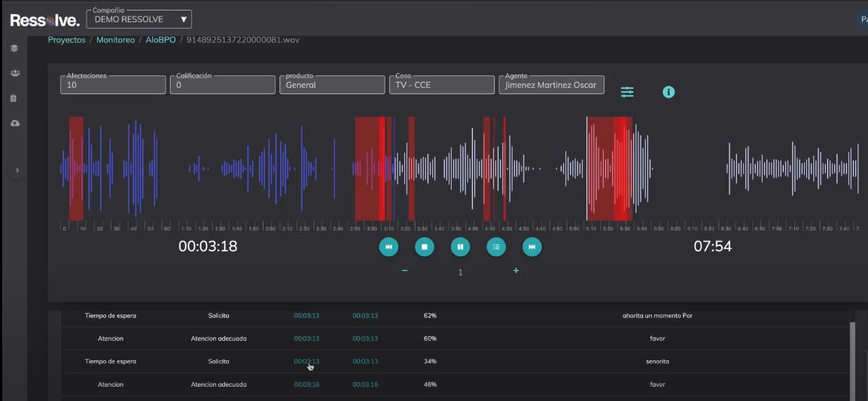This screenshot has height=401, width=868.
Task: Click the cloud upload sidebar icon
Action: click(x=14, y=123)
